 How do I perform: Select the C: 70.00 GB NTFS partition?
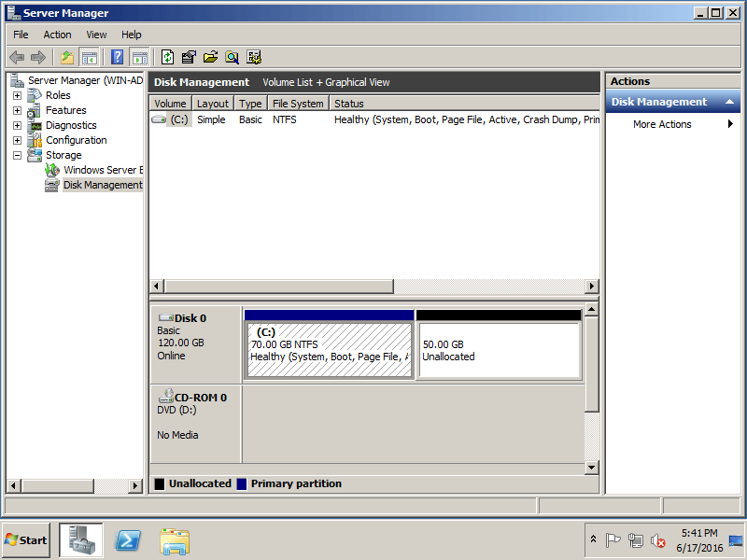click(x=329, y=351)
